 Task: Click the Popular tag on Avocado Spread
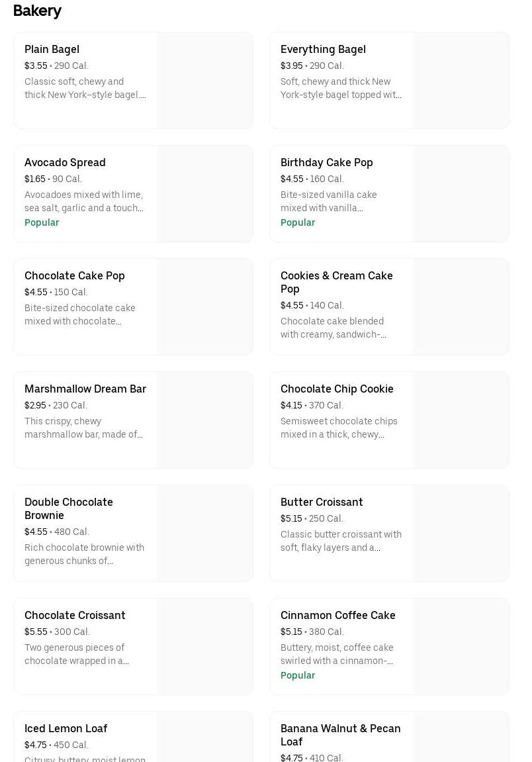pyautogui.click(x=42, y=223)
